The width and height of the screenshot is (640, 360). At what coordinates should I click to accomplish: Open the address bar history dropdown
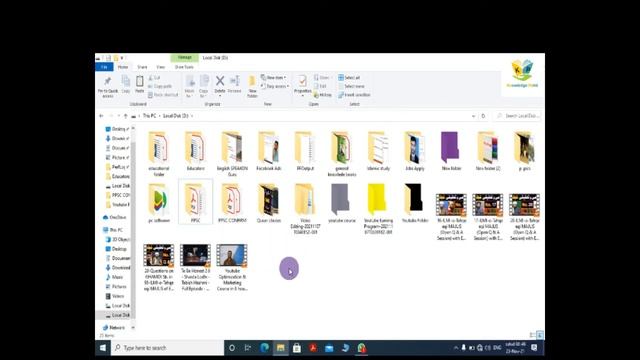[x=473, y=116]
